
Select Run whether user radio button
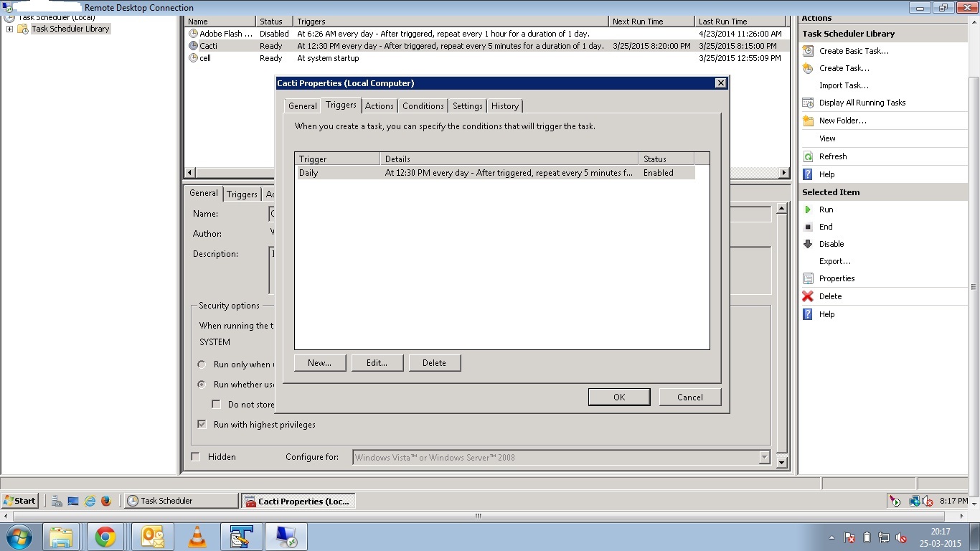202,385
